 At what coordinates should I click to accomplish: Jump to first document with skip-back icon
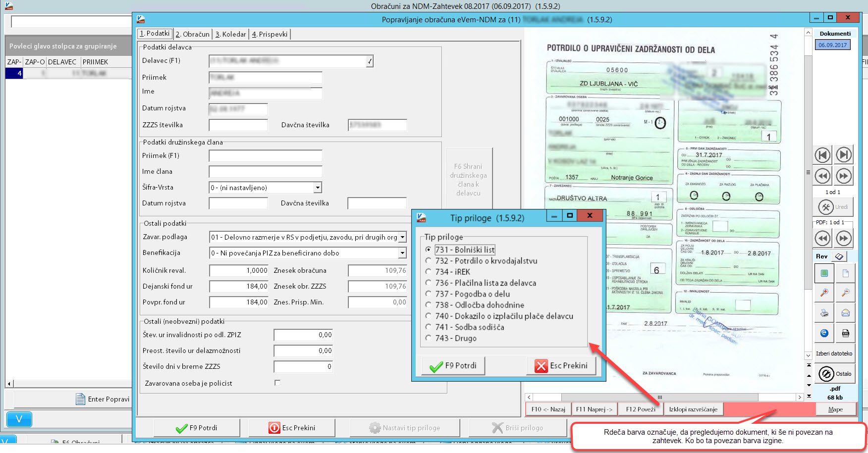click(x=823, y=155)
